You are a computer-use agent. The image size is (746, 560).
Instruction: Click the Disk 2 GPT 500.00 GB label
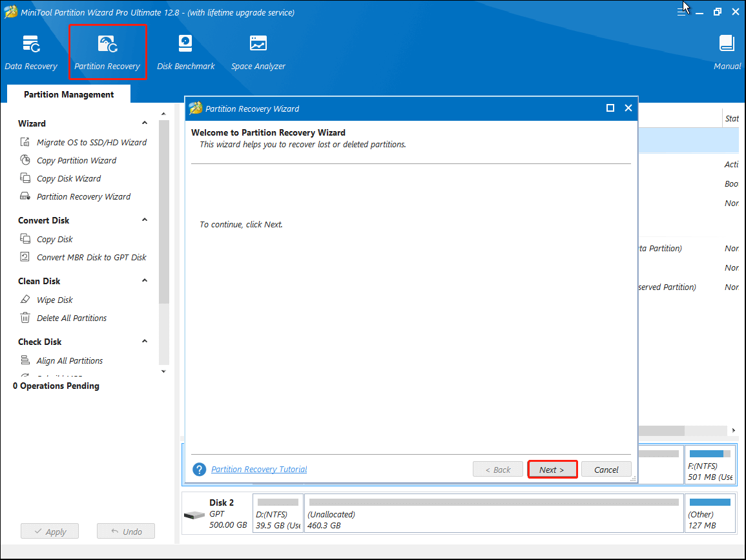pos(228,514)
